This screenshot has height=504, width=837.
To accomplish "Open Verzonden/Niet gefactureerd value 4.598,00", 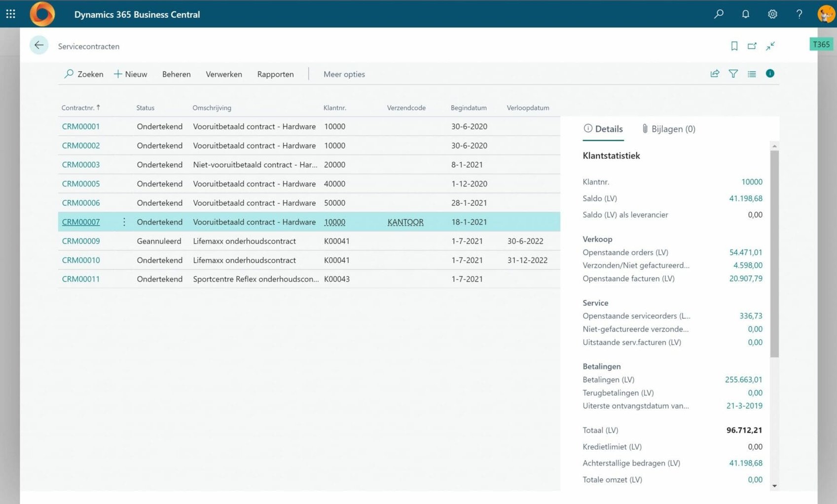I will coord(748,265).
